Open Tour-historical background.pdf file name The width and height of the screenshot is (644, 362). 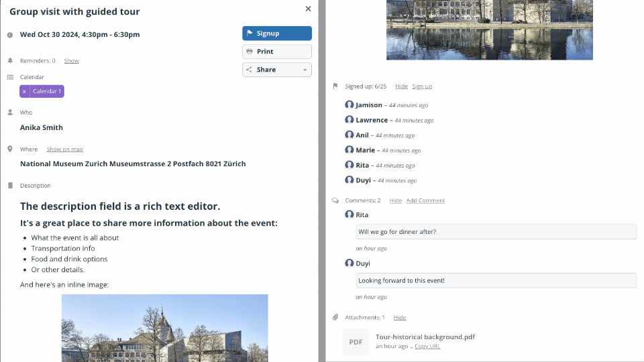(x=425, y=337)
